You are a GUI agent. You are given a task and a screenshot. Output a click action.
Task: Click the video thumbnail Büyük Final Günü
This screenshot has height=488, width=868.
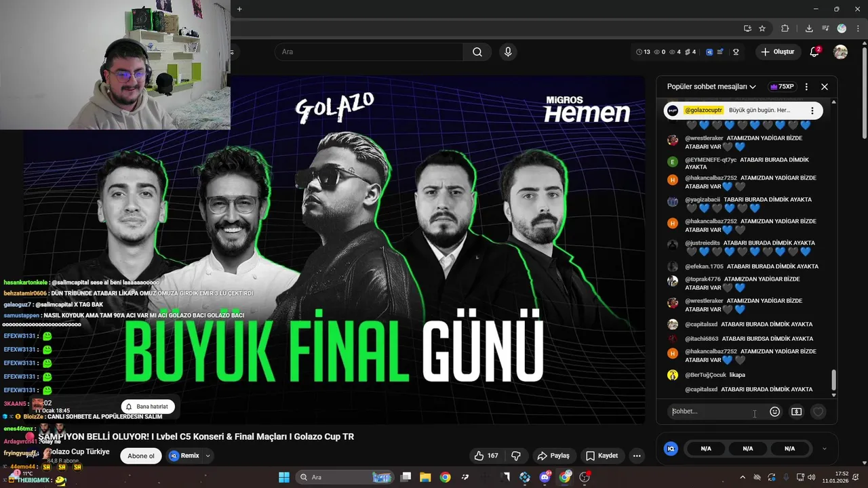tap(335, 249)
